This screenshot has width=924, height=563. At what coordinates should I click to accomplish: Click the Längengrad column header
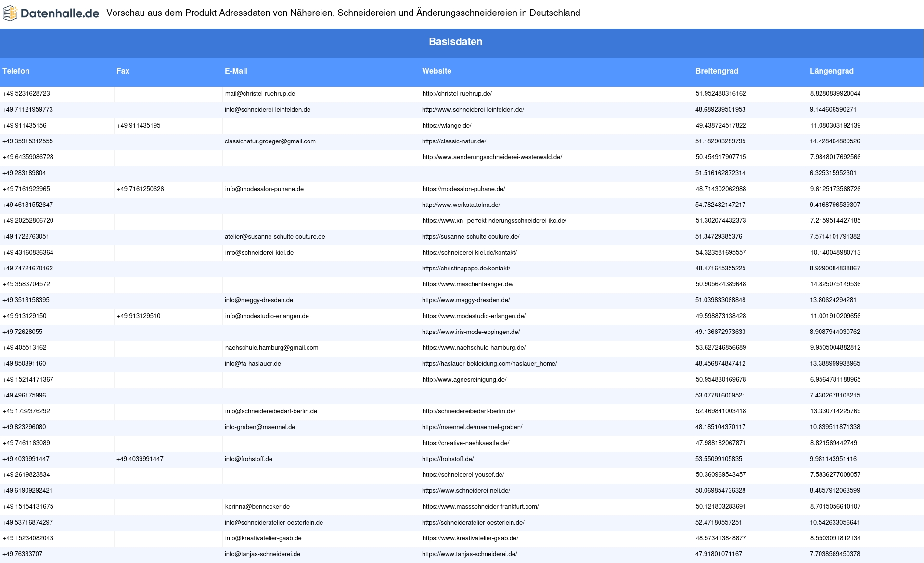(x=832, y=71)
